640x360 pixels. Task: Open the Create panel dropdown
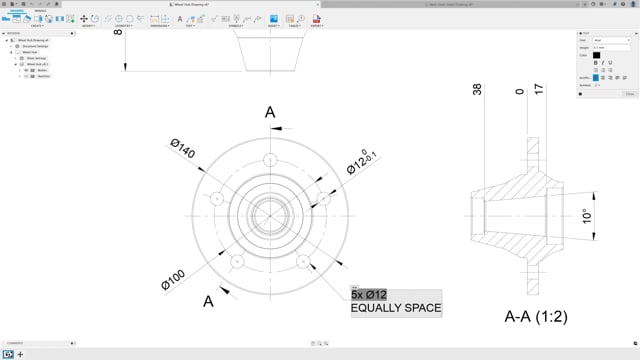click(37, 26)
